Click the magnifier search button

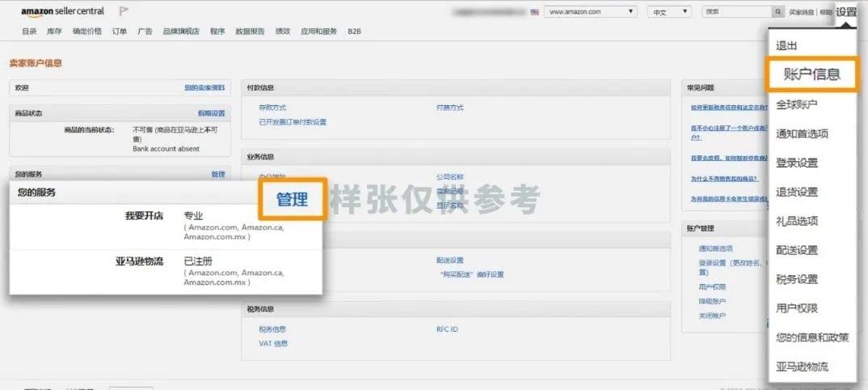tap(777, 12)
